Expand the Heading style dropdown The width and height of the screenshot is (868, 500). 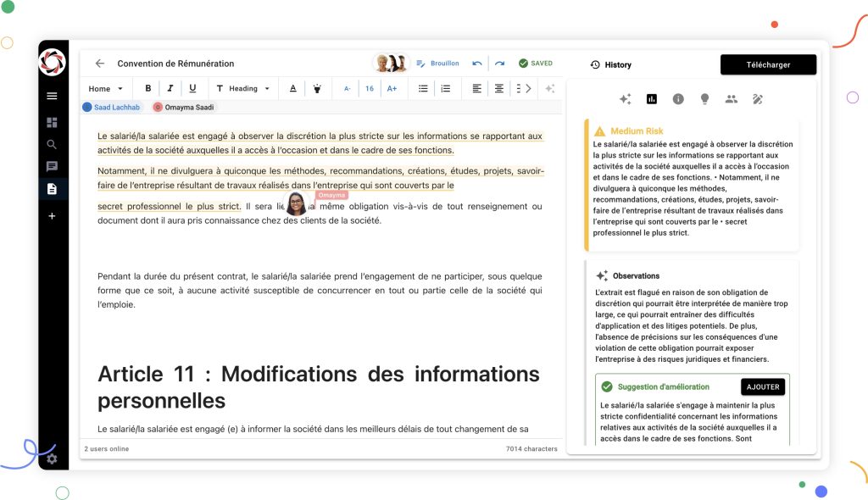click(243, 88)
